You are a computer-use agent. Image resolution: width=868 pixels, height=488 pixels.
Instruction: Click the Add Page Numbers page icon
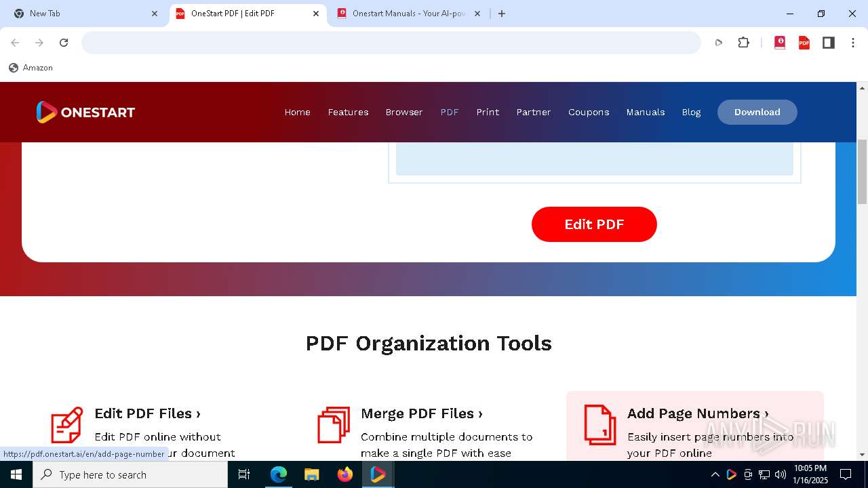coord(600,425)
